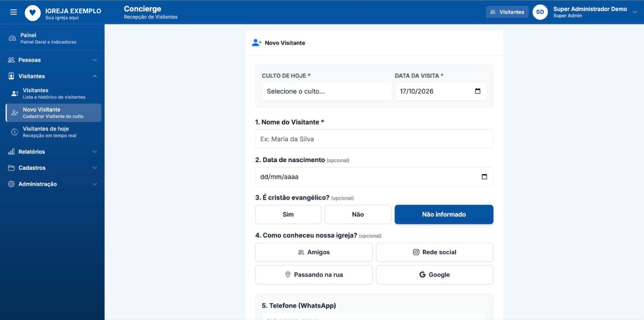Click the Relatórios bar chart icon
Image resolution: width=644 pixels, height=320 pixels.
coord(12,152)
